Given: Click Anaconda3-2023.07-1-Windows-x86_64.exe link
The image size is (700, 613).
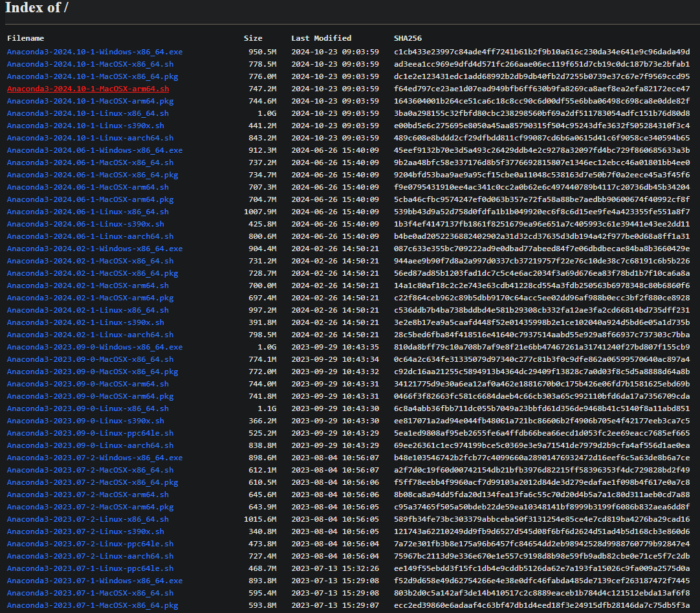Looking at the screenshot, I should pos(94,581).
